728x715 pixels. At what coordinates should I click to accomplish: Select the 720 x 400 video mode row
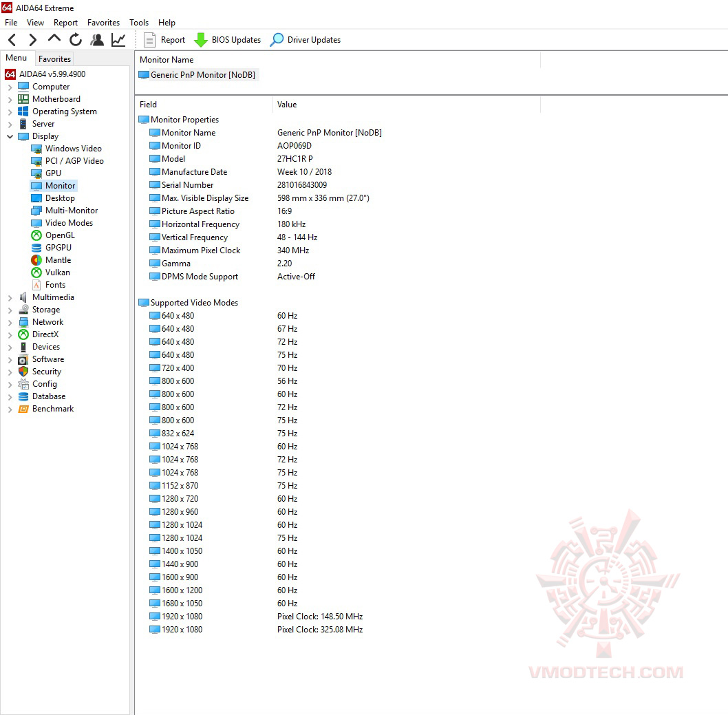click(x=339, y=367)
